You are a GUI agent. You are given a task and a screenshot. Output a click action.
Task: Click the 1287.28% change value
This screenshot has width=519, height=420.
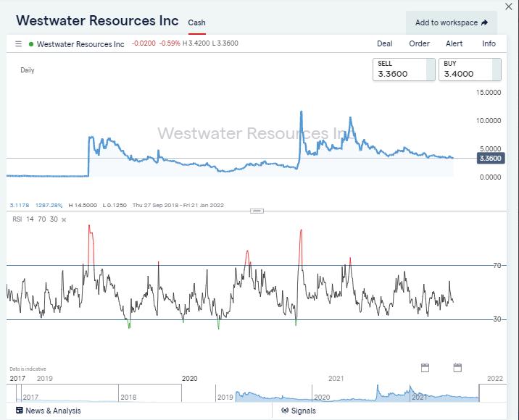tap(49, 205)
